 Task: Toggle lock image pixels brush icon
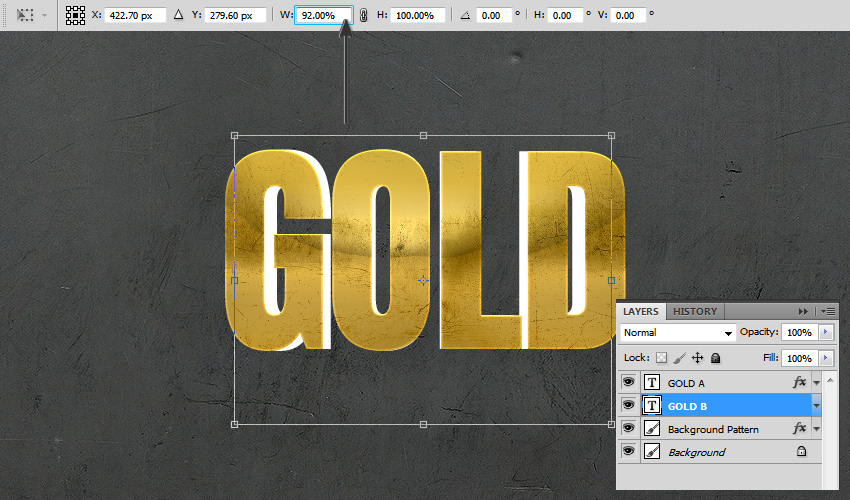pos(679,358)
